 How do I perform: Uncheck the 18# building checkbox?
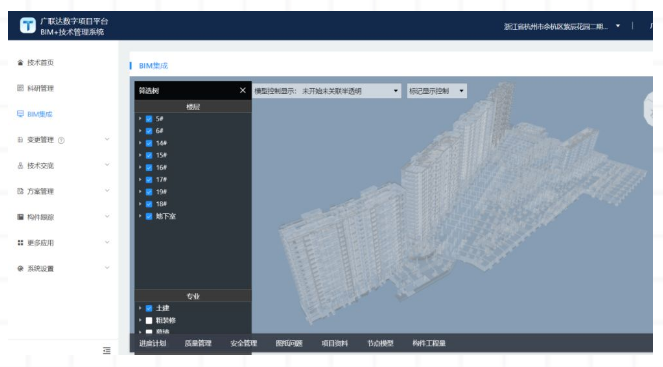tap(149, 204)
